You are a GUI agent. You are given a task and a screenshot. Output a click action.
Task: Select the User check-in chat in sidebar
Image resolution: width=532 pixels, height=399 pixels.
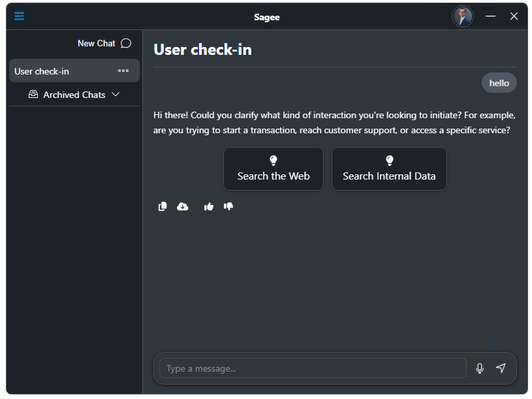[74, 71]
